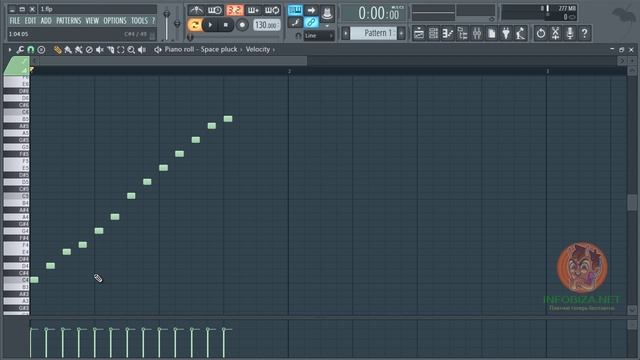The width and height of the screenshot is (640, 360).
Task: Start playback with Play button
Action: pyautogui.click(x=210, y=25)
